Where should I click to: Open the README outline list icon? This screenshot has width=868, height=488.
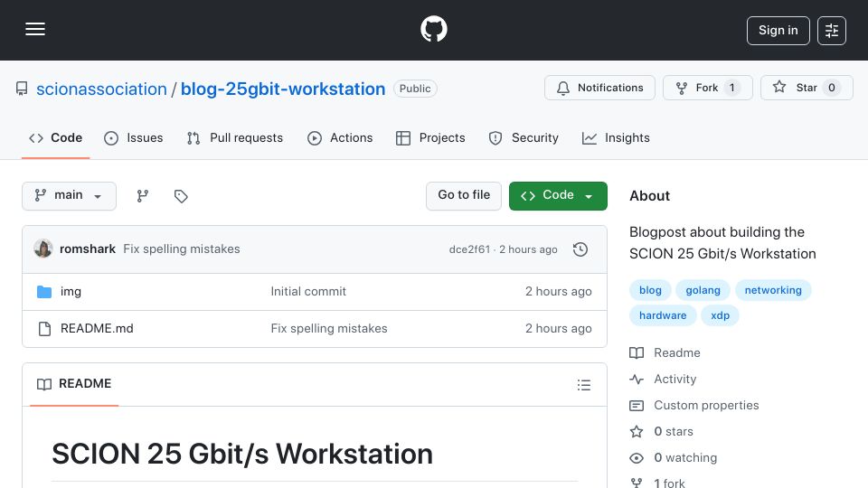[583, 385]
